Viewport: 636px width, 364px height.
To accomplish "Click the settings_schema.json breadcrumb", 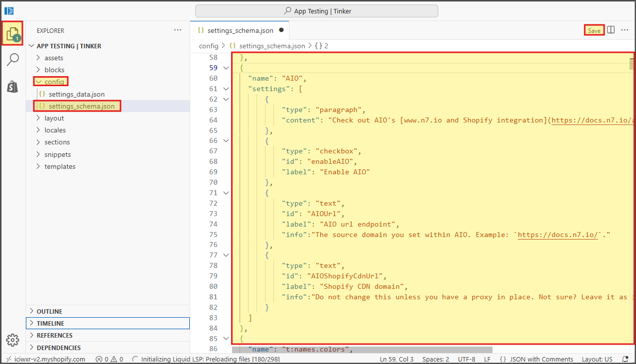I will point(267,46).
